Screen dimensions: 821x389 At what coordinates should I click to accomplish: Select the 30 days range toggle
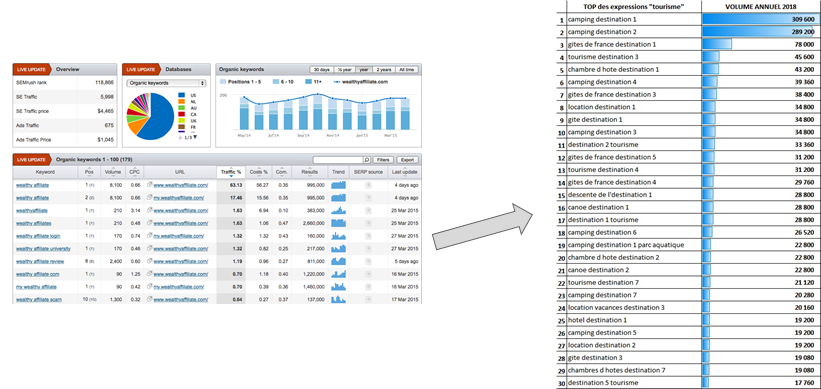(321, 70)
